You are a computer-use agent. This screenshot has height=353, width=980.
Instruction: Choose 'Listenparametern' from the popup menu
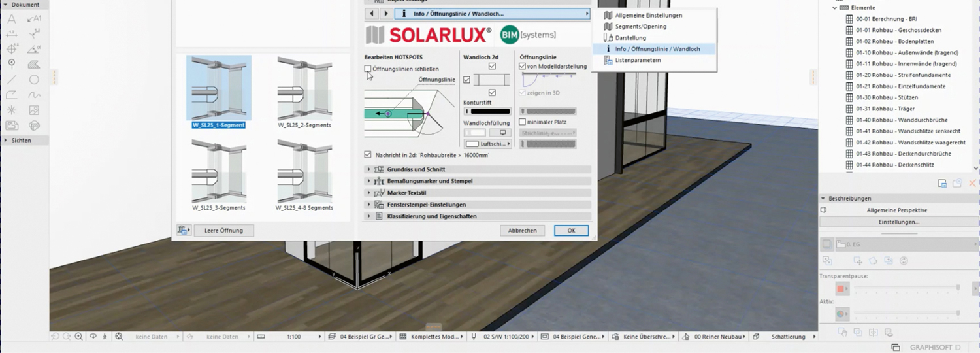click(x=638, y=60)
